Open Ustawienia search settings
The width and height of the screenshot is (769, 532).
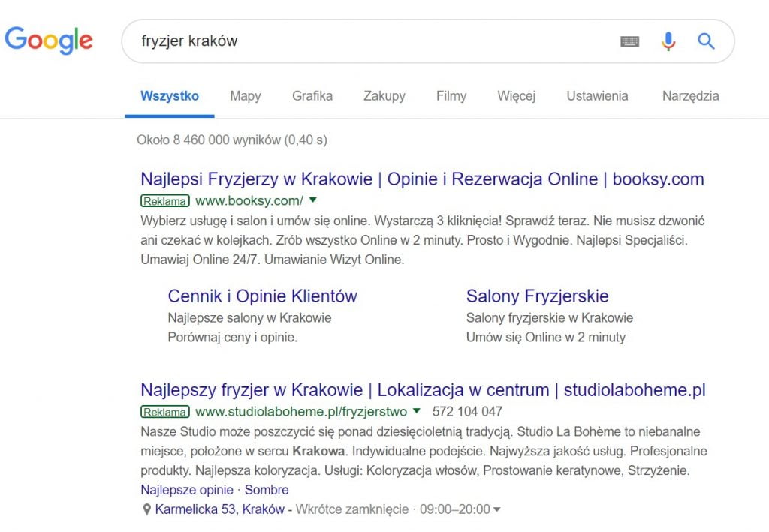(x=597, y=96)
